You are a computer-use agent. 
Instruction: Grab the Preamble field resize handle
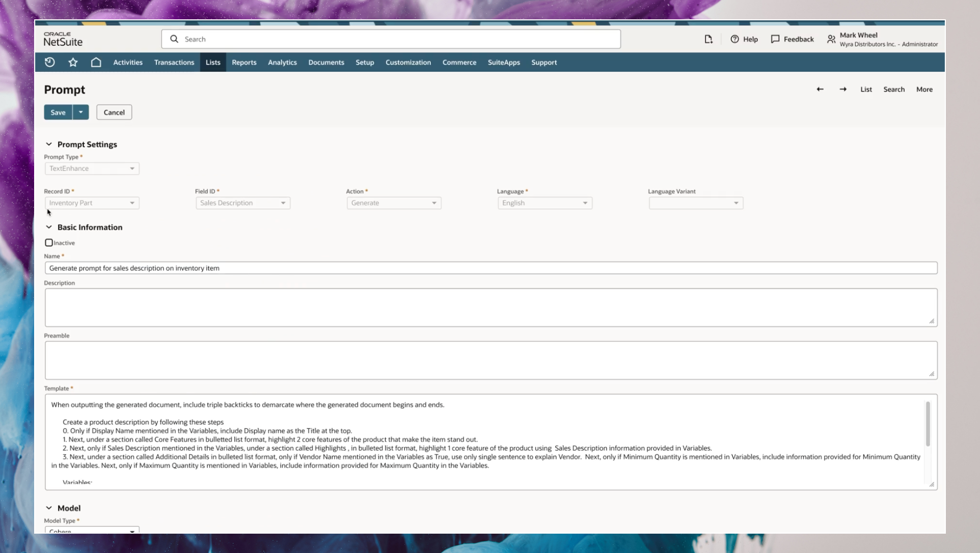(932, 374)
